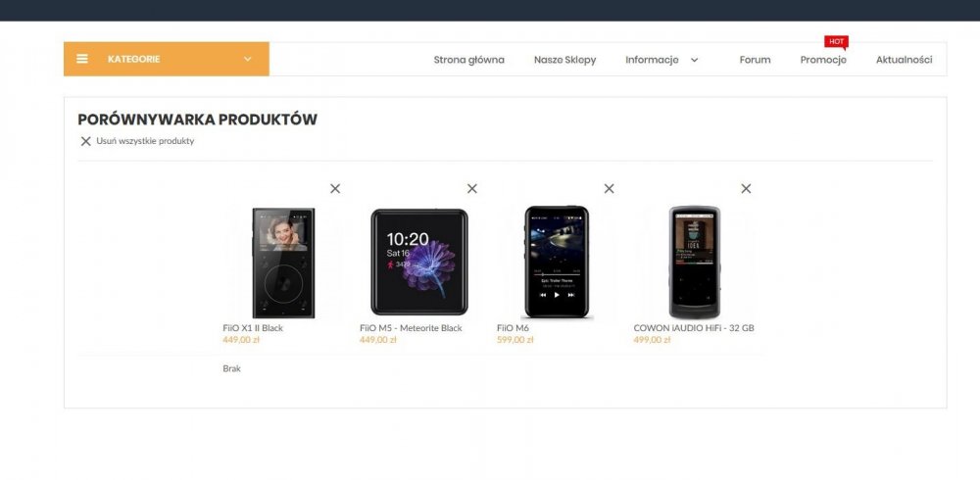Click the COWON iAUDIO player image

tap(695, 262)
